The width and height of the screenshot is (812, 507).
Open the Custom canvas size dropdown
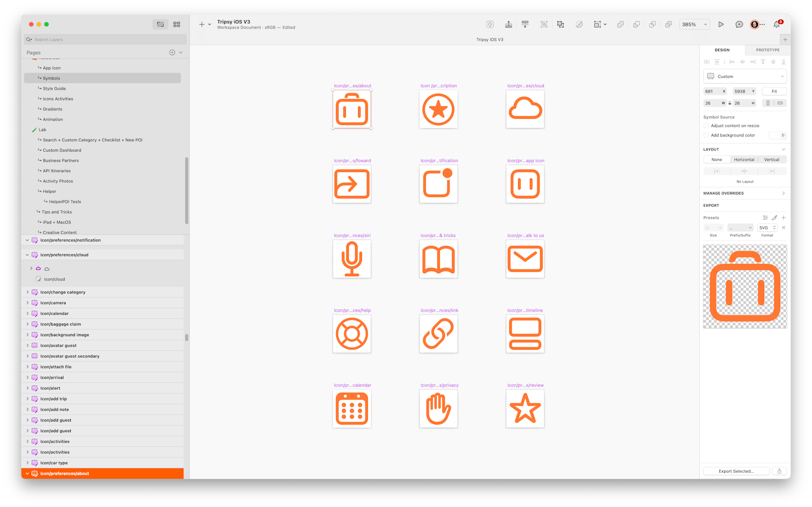745,76
